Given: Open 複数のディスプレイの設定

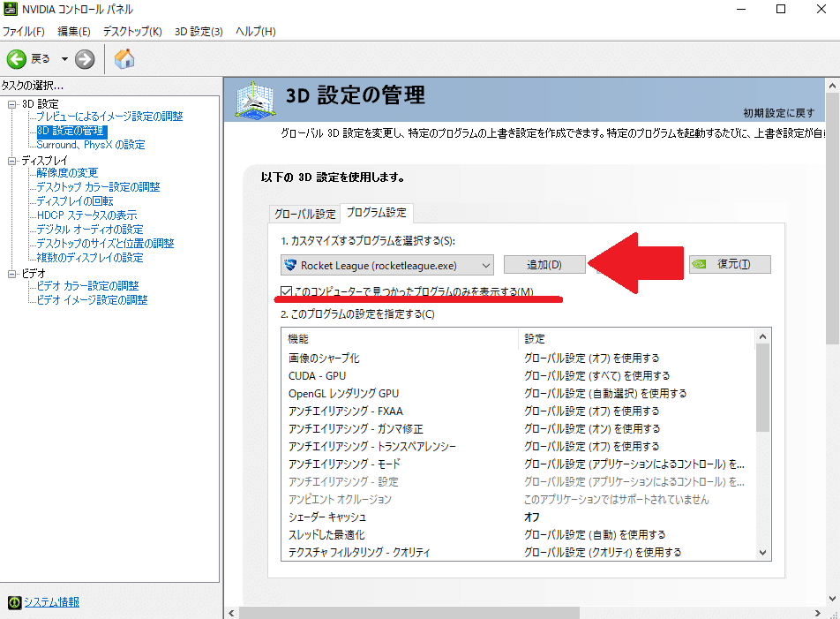Looking at the screenshot, I should [x=89, y=258].
